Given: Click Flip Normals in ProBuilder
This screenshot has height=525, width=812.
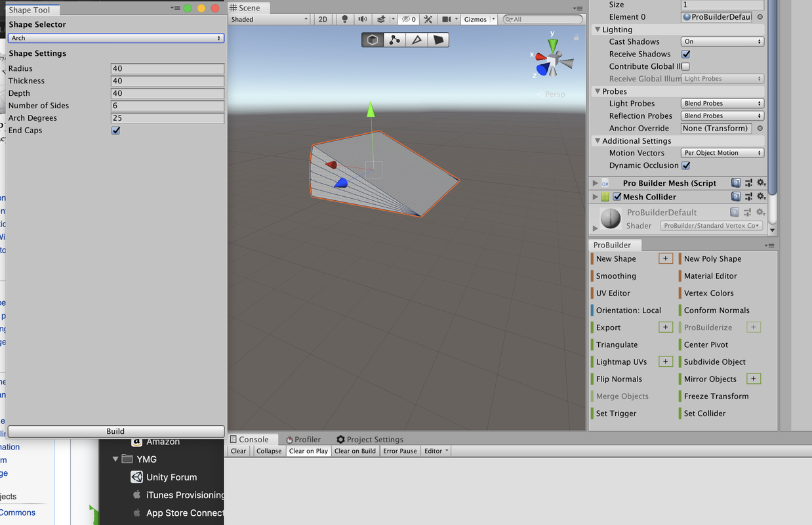Looking at the screenshot, I should [619, 379].
